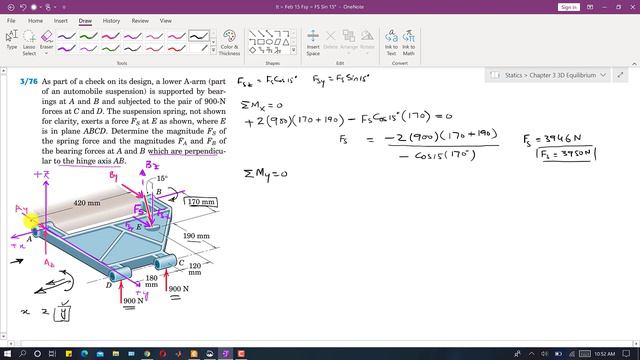Open the File menu
Viewport: 640px width, 360px height.
(x=11, y=20)
